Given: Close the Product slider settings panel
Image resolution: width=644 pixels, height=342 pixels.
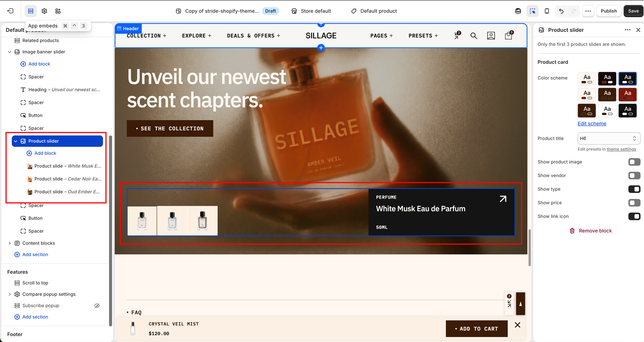Looking at the screenshot, I should (x=638, y=30).
